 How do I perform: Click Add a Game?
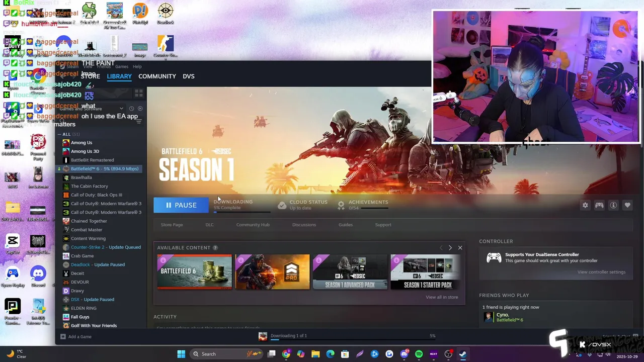click(x=76, y=337)
